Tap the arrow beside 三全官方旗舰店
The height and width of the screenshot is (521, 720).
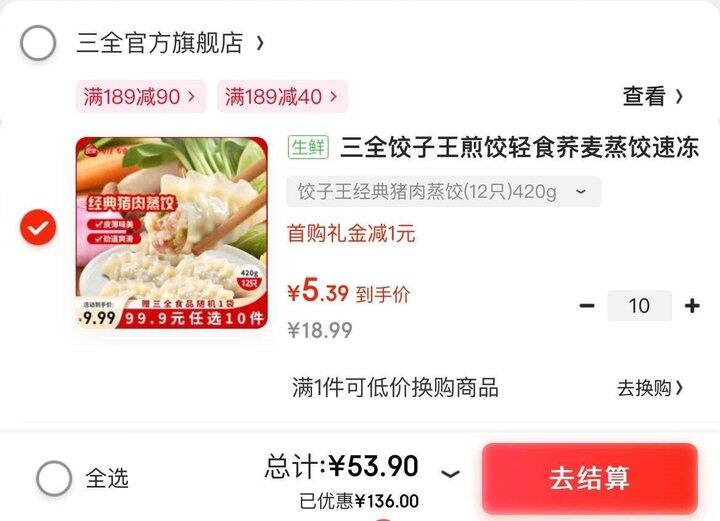point(260,43)
